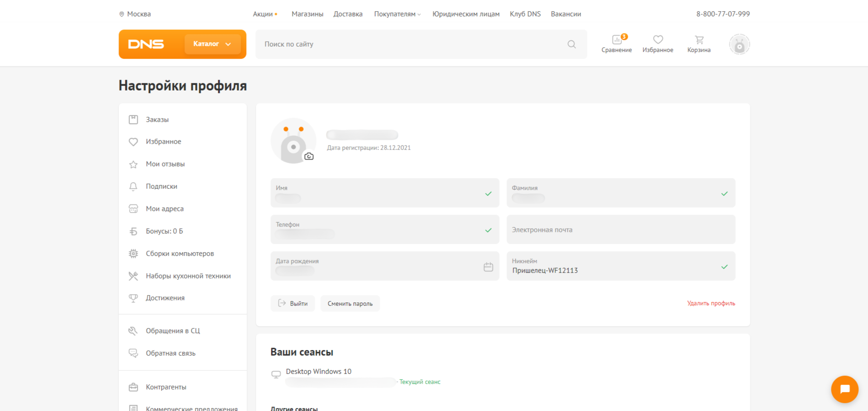The width and height of the screenshot is (868, 411).
Task: Click the store icon beside Мои адреса
Action: click(x=133, y=209)
